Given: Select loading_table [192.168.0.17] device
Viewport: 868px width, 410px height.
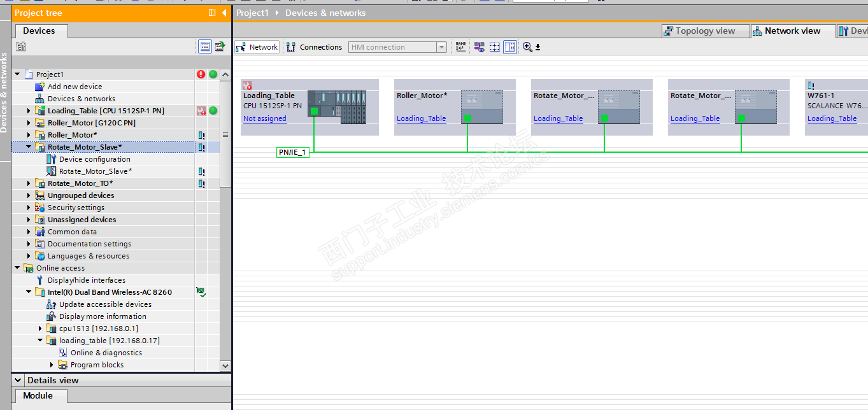Looking at the screenshot, I should [110, 341].
